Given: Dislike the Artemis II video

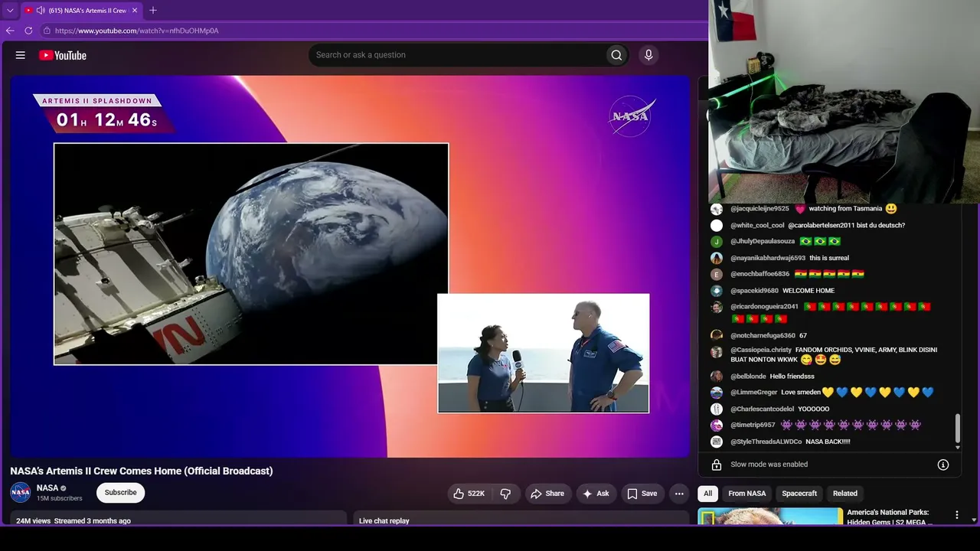Looking at the screenshot, I should (505, 494).
